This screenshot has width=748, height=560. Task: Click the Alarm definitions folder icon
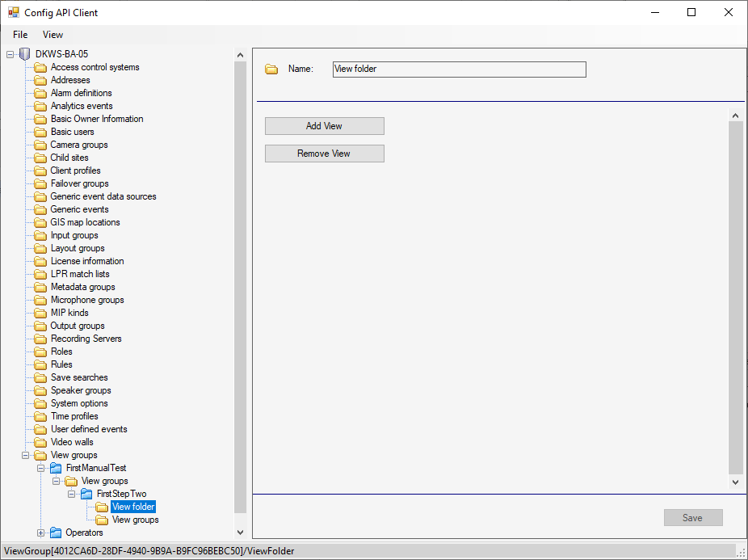(40, 93)
